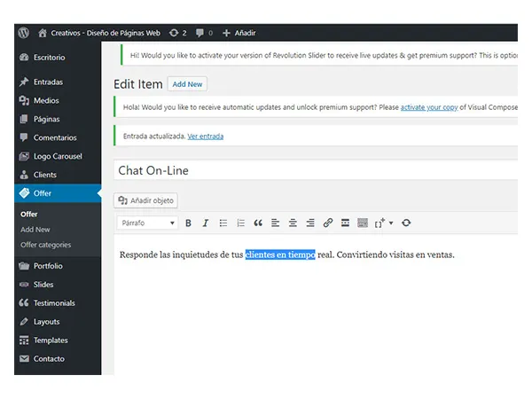Open the Clients menu
532x399 pixels.
58,175
